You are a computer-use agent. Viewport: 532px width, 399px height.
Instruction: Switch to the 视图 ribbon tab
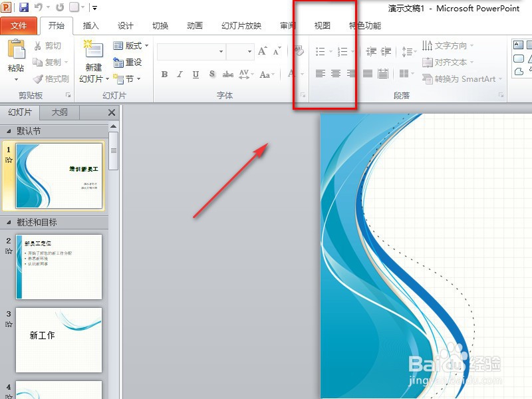pyautogui.click(x=322, y=26)
